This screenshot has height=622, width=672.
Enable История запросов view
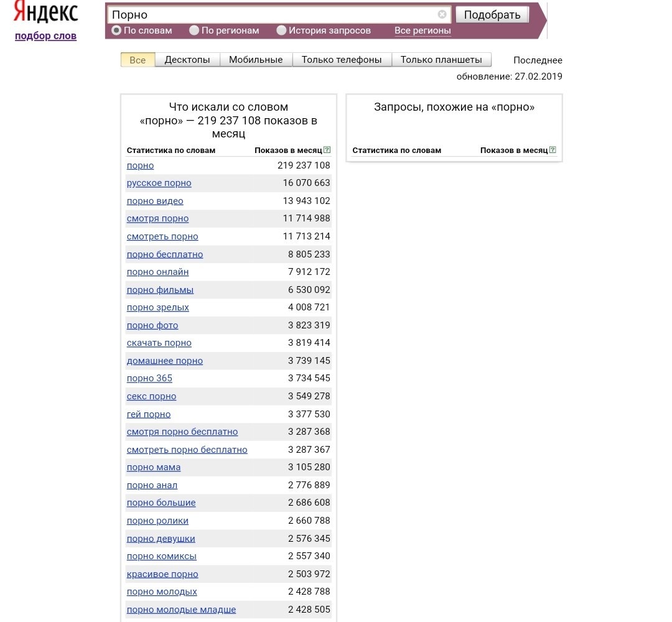(x=281, y=29)
